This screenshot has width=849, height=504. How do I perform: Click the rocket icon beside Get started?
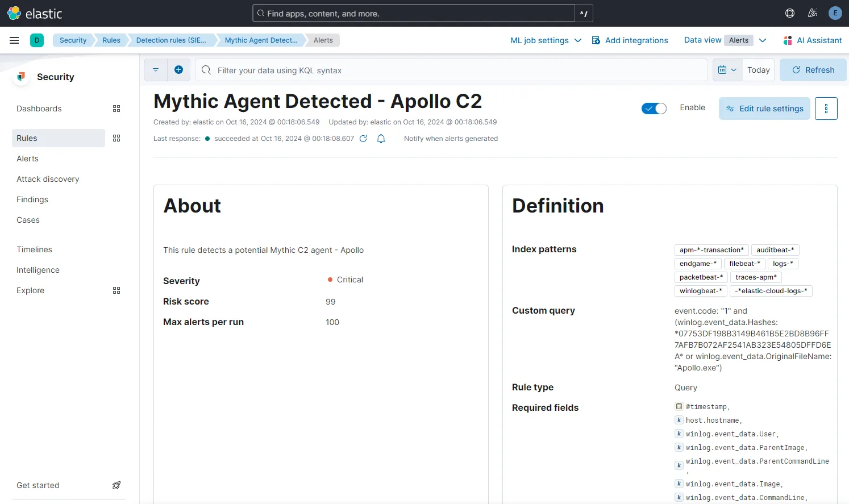(116, 485)
